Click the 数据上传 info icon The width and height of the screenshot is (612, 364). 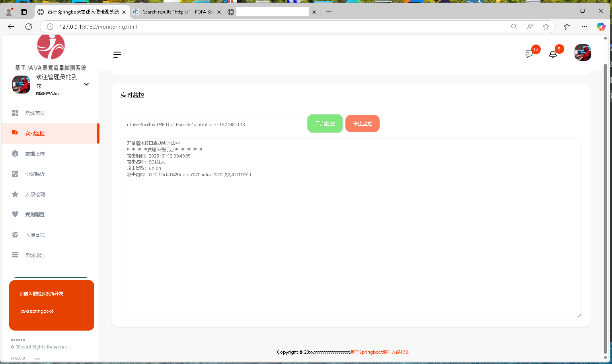pos(15,154)
